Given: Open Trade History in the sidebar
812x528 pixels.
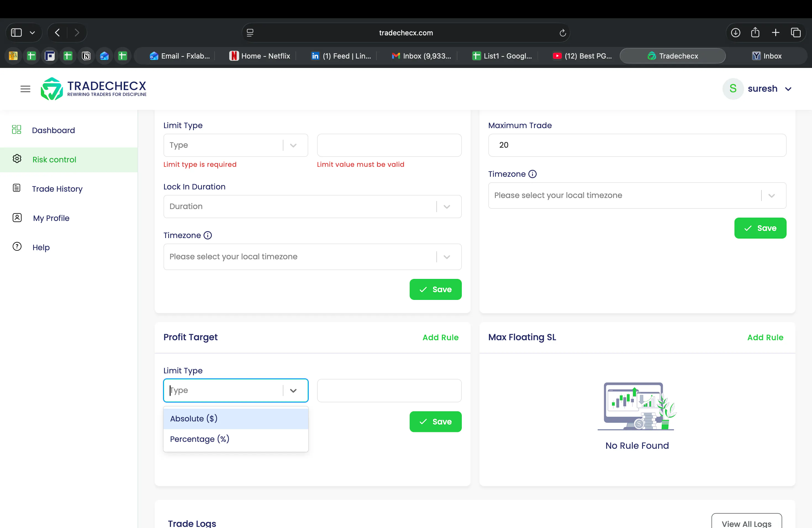Looking at the screenshot, I should (57, 189).
